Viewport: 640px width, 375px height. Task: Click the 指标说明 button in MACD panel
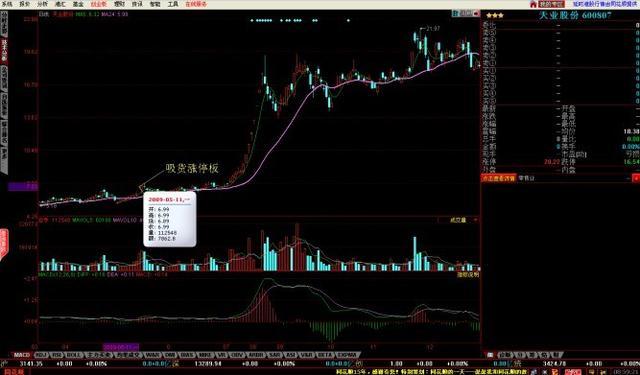(468, 275)
